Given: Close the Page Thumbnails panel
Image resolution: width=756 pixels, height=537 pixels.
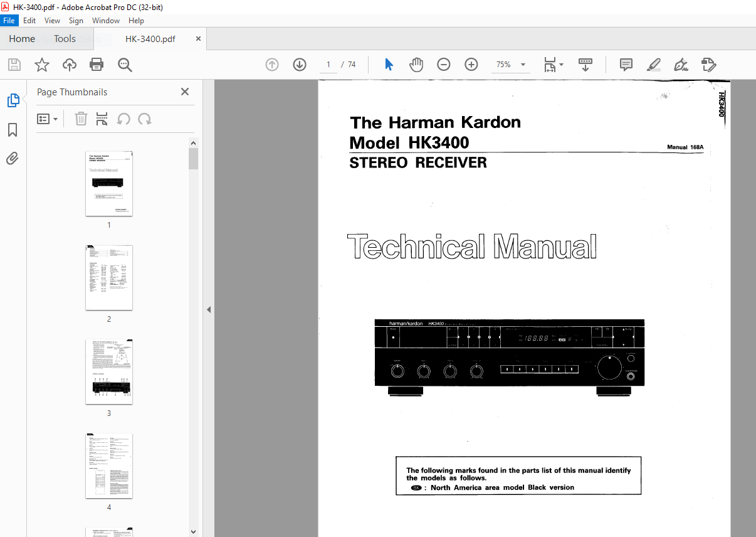Looking at the screenshot, I should coord(185,92).
